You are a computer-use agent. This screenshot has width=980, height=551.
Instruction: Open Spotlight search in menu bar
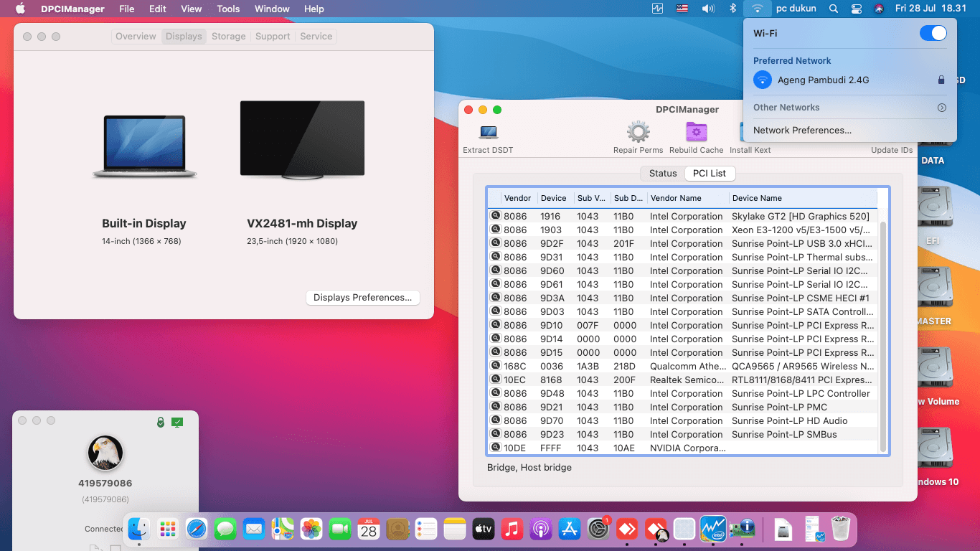coord(833,9)
